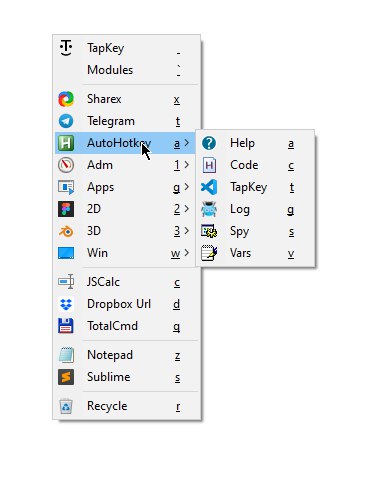
Task: Click the "Notepad" label
Action: pyautogui.click(x=110, y=355)
